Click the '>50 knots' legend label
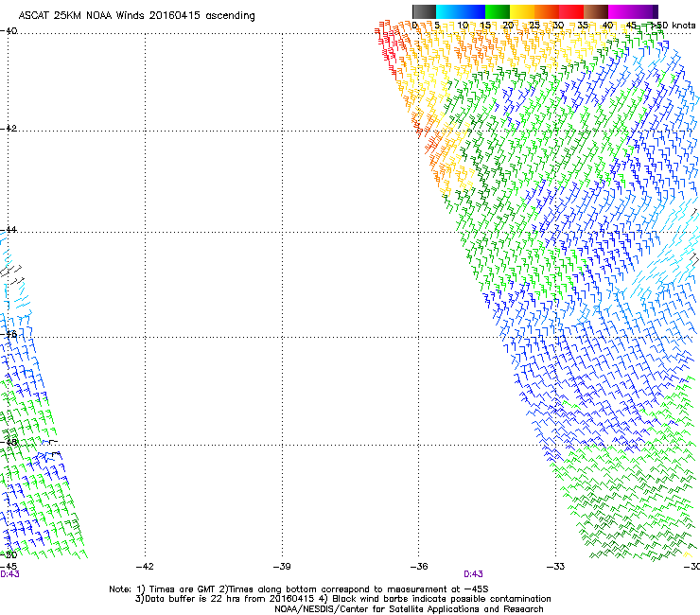This screenshot has height=615, width=700. [674, 26]
